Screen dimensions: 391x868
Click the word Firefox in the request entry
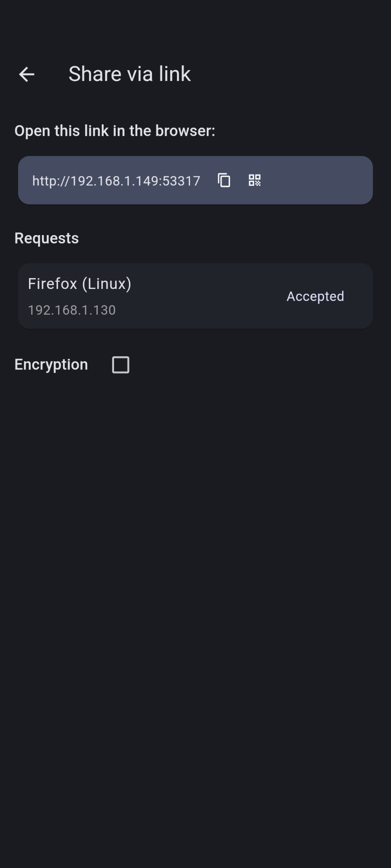(52, 284)
